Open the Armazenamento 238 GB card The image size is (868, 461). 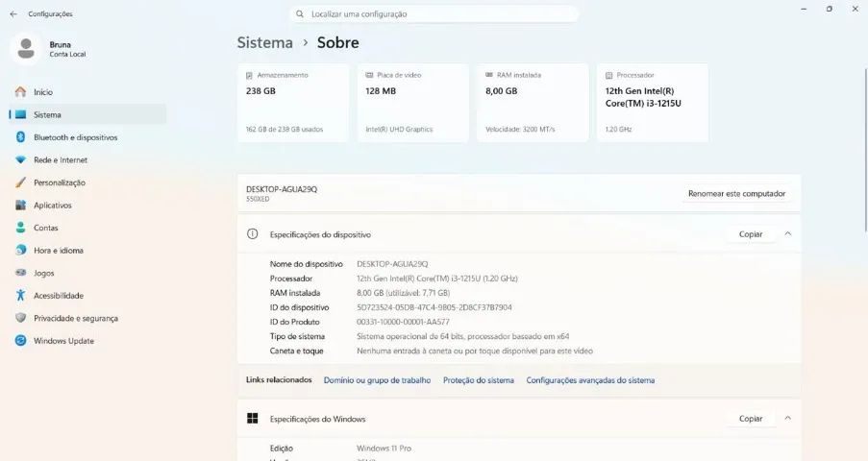click(x=293, y=103)
